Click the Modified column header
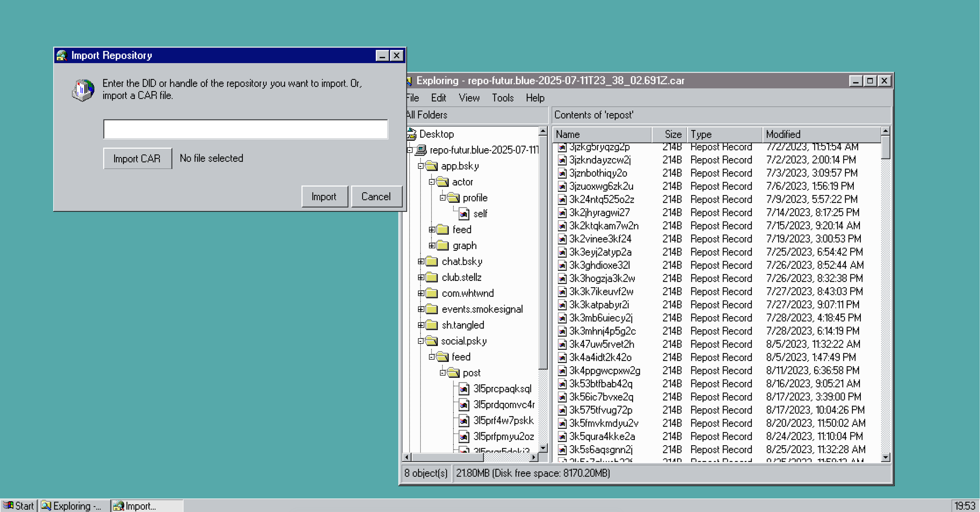 point(821,134)
